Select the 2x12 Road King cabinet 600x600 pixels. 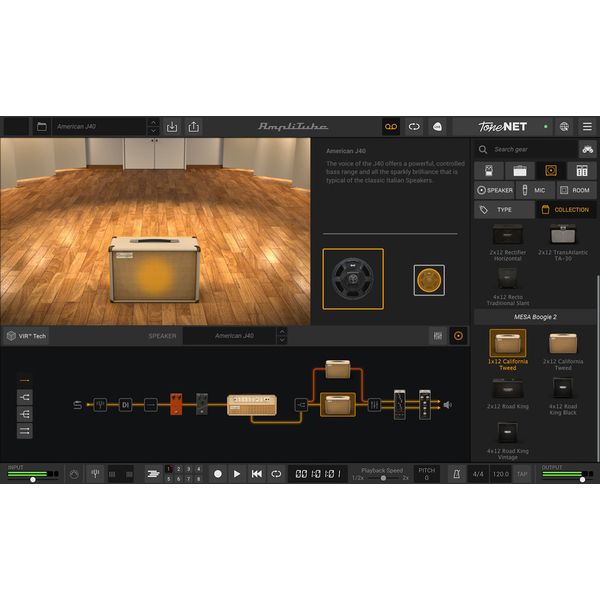pyautogui.click(x=508, y=393)
